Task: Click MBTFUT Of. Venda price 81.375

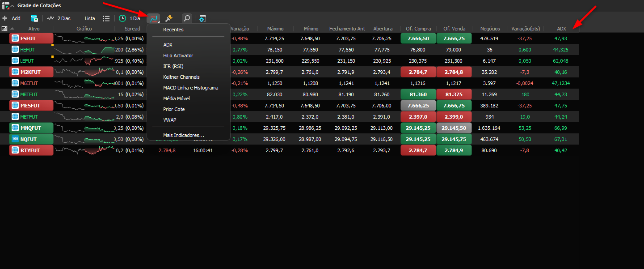Action: tap(454, 94)
